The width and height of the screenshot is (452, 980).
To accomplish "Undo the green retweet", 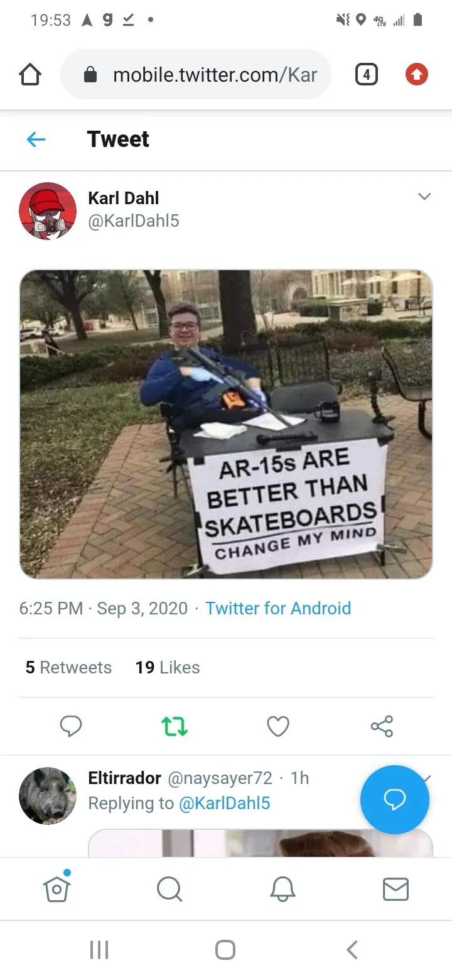I will (x=175, y=726).
